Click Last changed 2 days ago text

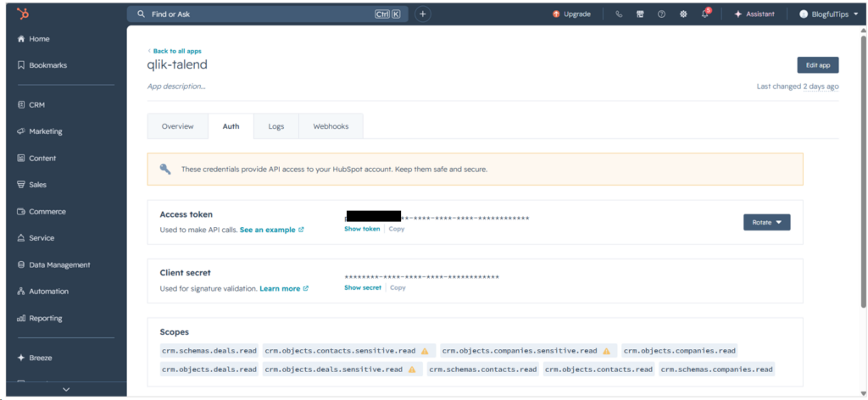tap(797, 86)
